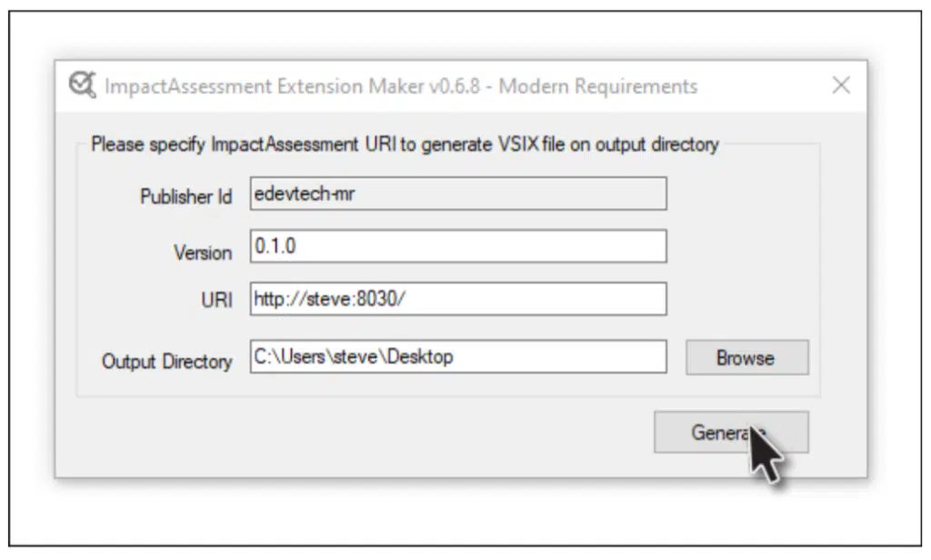This screenshot has height=560, width=931.
Task: Click the ImpactAssessment app icon in title bar
Action: click(82, 85)
